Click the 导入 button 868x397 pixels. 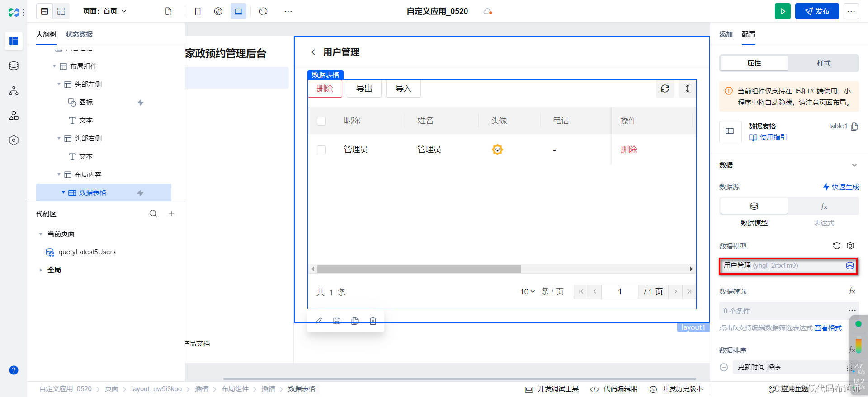(404, 89)
